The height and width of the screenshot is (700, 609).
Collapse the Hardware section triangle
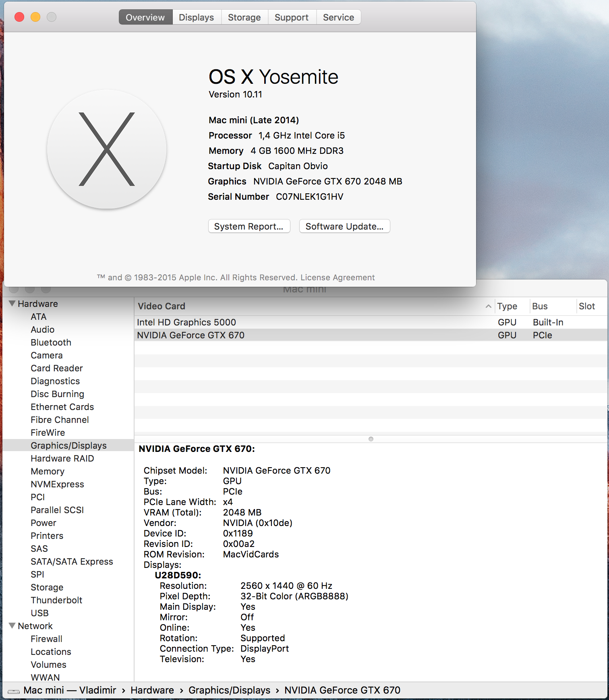click(12, 303)
